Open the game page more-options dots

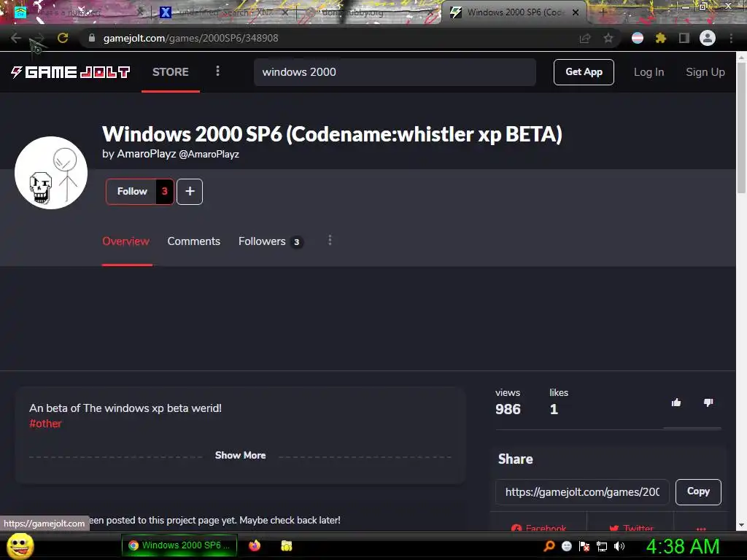pos(330,241)
